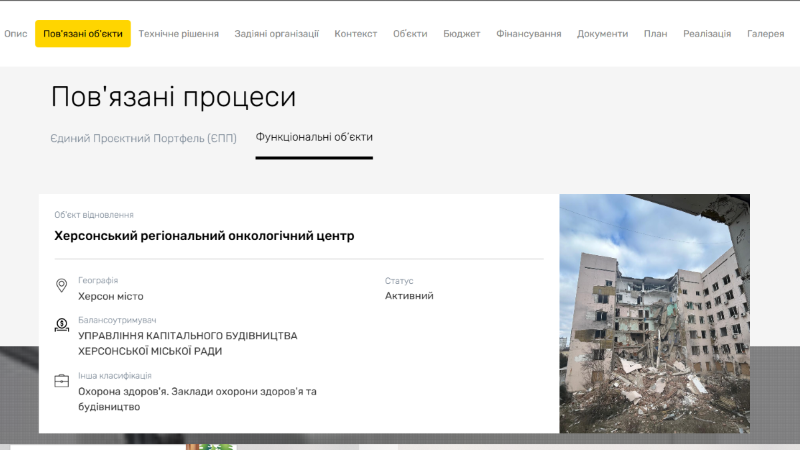
Task: Click the location pin Географія icon
Action: point(62,287)
